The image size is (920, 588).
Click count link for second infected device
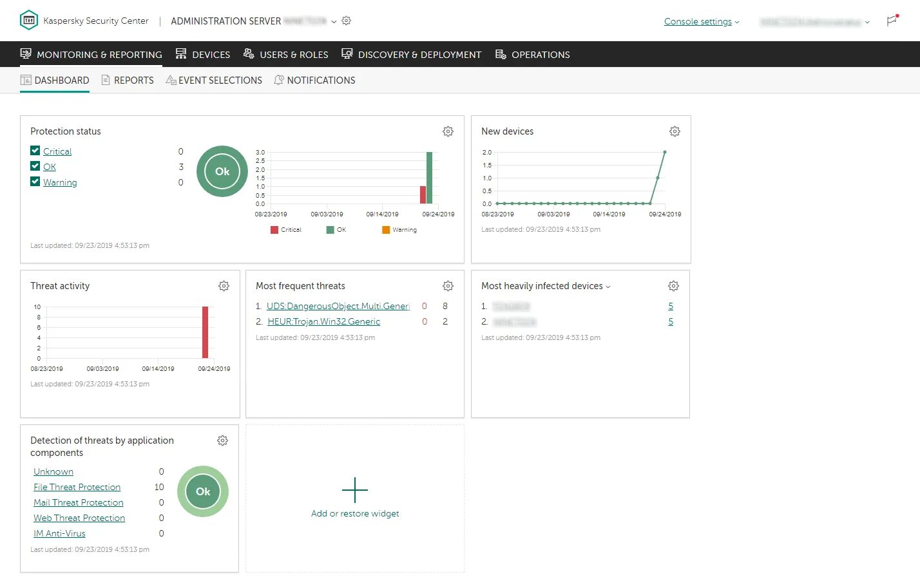coord(671,321)
